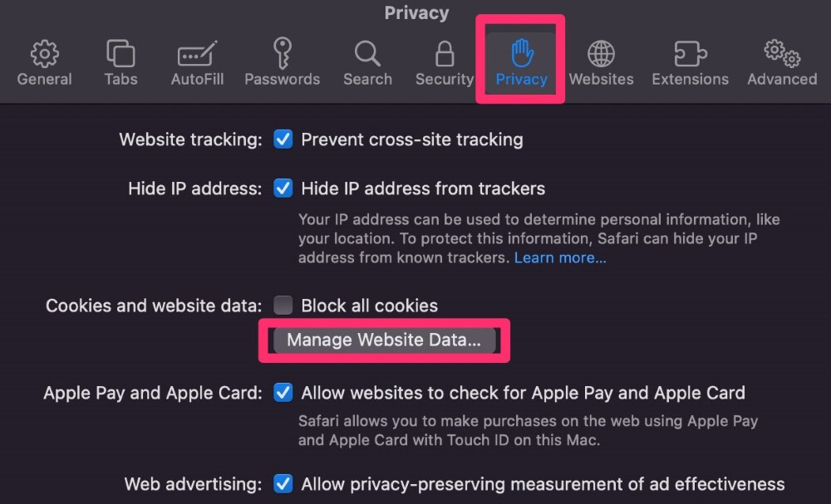Open the General settings gear icon
The width and height of the screenshot is (831, 504).
[44, 55]
